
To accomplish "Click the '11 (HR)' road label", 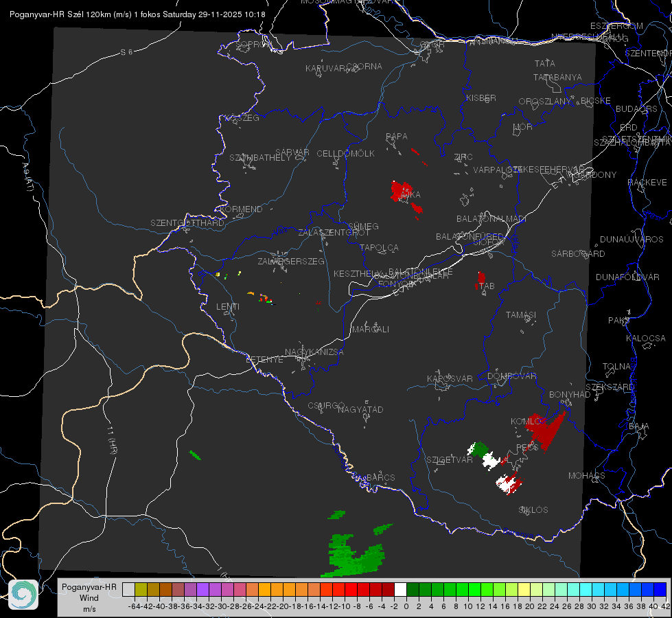I will point(112,439).
